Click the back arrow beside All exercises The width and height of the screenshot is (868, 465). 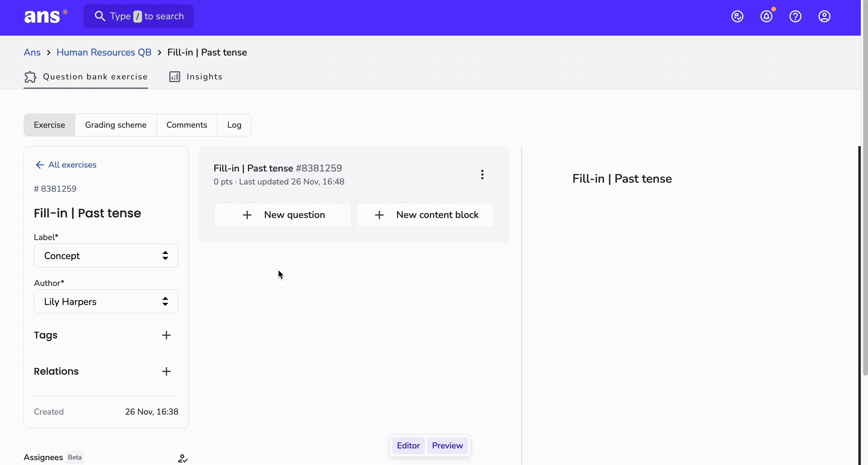tap(40, 165)
